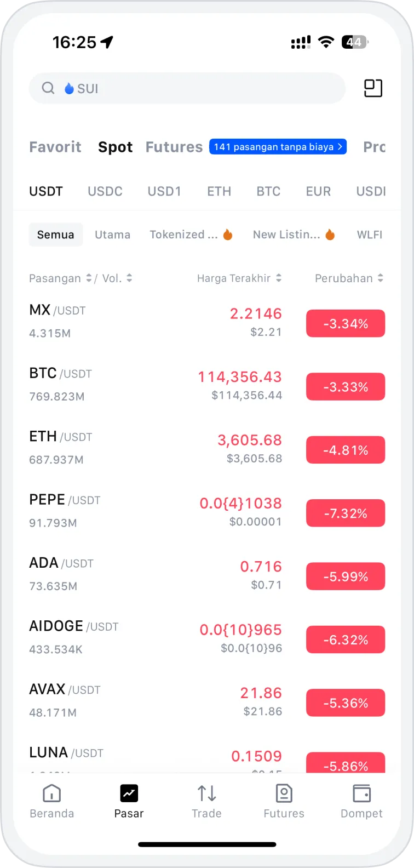Viewport: 414px width, 868px height.
Task: Select the Utama filter
Action: tap(112, 235)
